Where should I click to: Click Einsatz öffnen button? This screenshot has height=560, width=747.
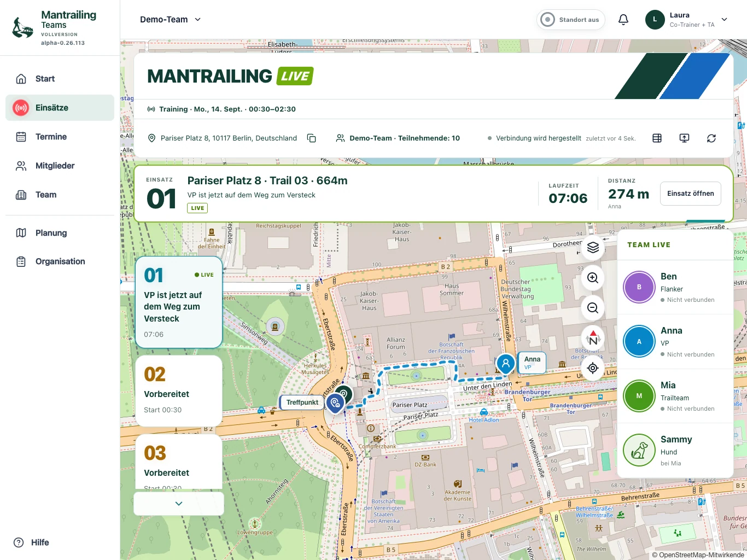691,194
